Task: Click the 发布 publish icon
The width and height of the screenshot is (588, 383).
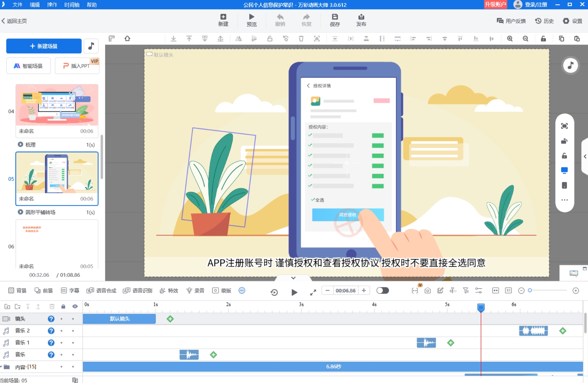Action: [x=361, y=20]
